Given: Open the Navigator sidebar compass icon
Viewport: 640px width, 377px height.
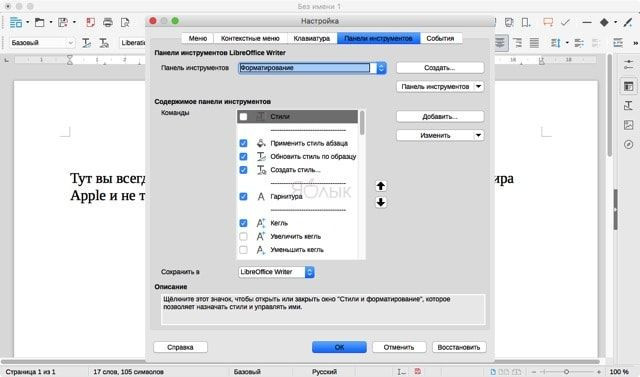Looking at the screenshot, I should coord(629,144).
